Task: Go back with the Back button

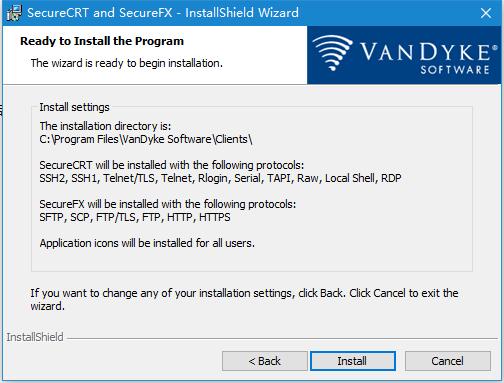Action: [265, 361]
